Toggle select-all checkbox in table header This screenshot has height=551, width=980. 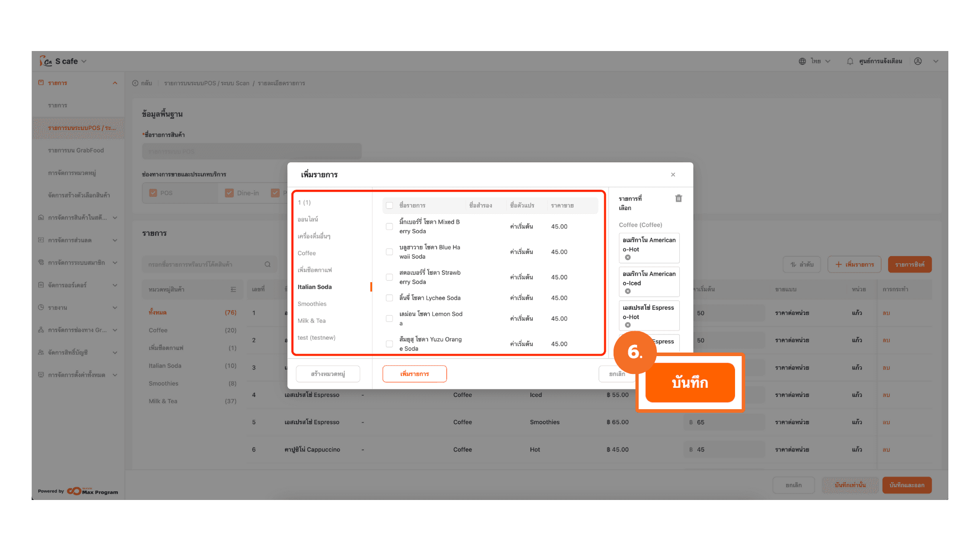click(389, 205)
